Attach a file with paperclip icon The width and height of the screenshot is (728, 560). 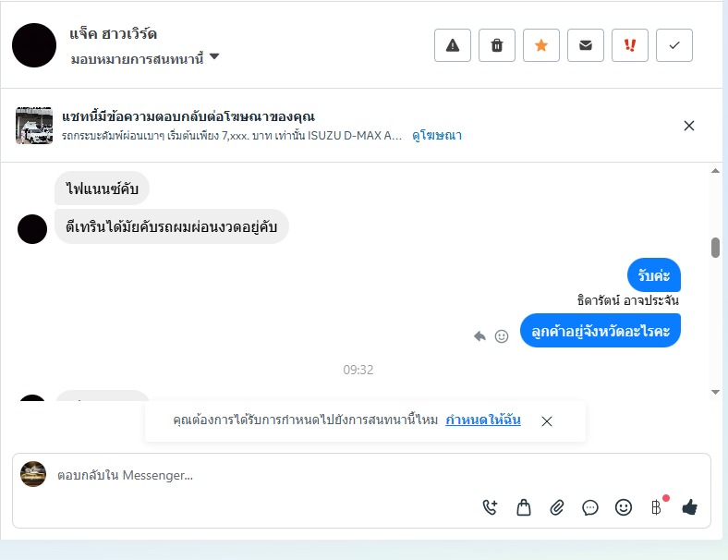(557, 507)
